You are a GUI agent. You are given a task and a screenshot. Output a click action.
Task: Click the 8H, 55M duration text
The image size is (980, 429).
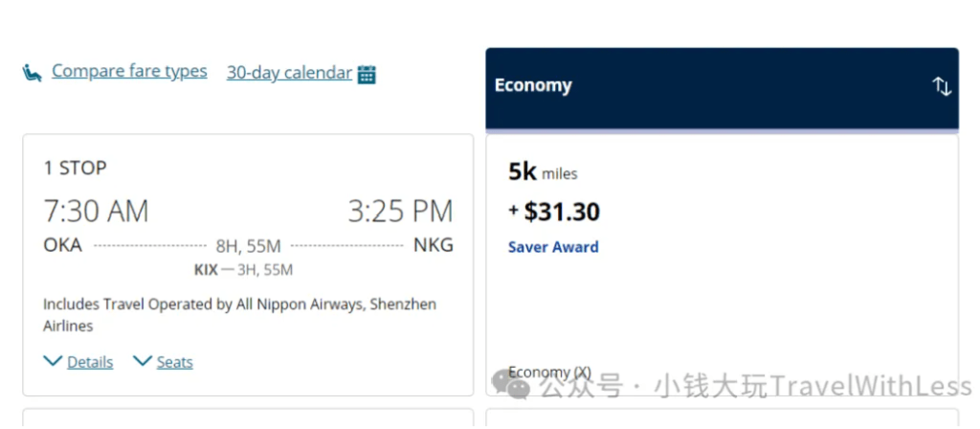tap(248, 246)
